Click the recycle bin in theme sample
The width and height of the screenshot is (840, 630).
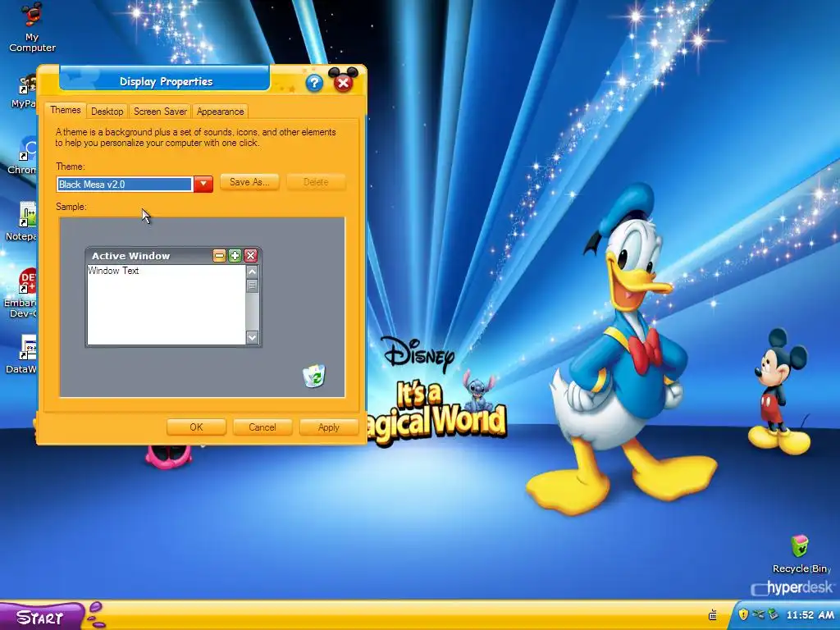314,376
